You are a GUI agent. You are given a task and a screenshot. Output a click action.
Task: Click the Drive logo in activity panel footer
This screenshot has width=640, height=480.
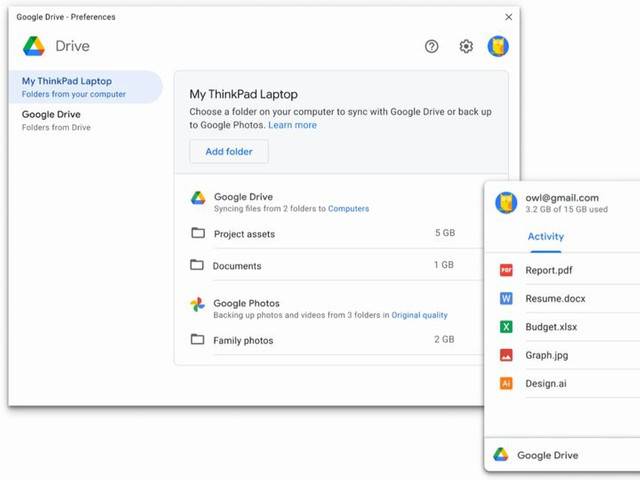[501, 455]
